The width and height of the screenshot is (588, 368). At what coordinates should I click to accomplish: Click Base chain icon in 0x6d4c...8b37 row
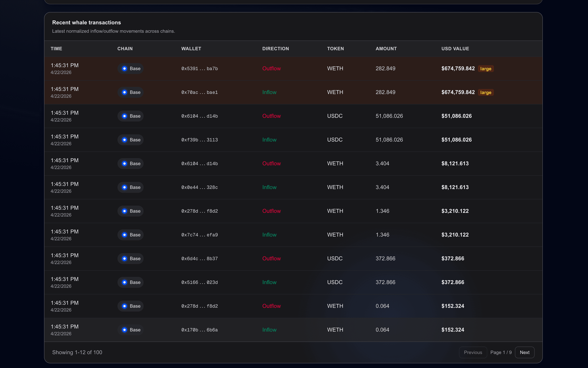tap(124, 259)
